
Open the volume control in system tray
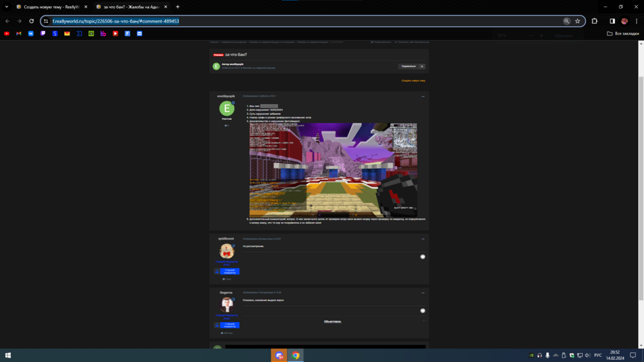[x=588, y=356]
